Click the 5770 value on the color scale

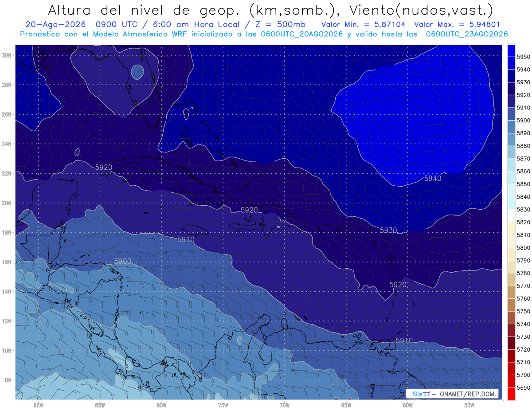[523, 286]
